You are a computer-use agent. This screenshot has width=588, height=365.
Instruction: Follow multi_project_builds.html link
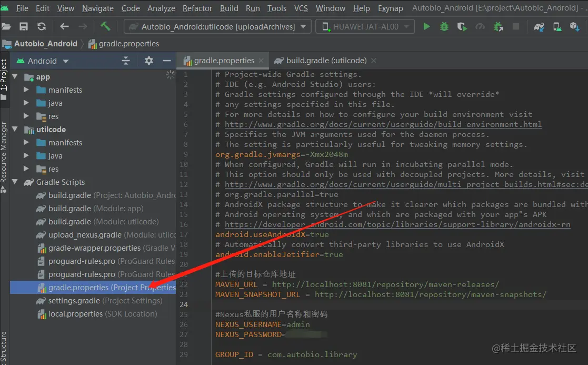pyautogui.click(x=406, y=184)
